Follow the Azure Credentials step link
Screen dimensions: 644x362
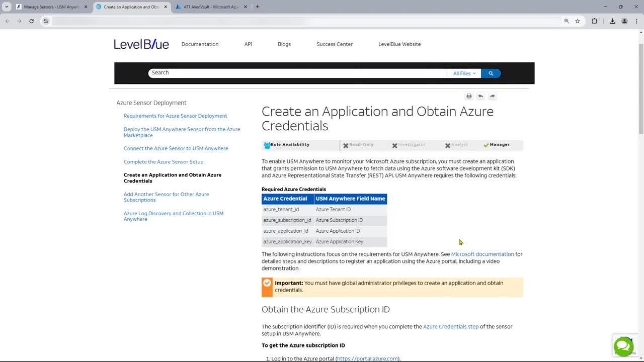pos(451,327)
